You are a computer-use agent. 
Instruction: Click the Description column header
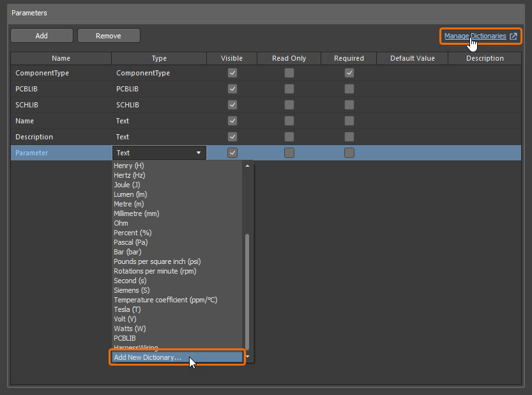485,58
